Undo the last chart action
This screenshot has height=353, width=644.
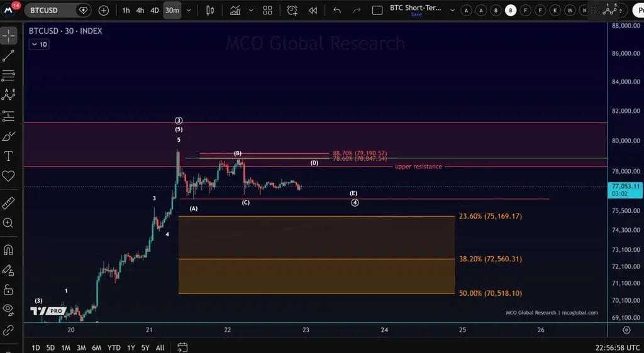(x=337, y=10)
